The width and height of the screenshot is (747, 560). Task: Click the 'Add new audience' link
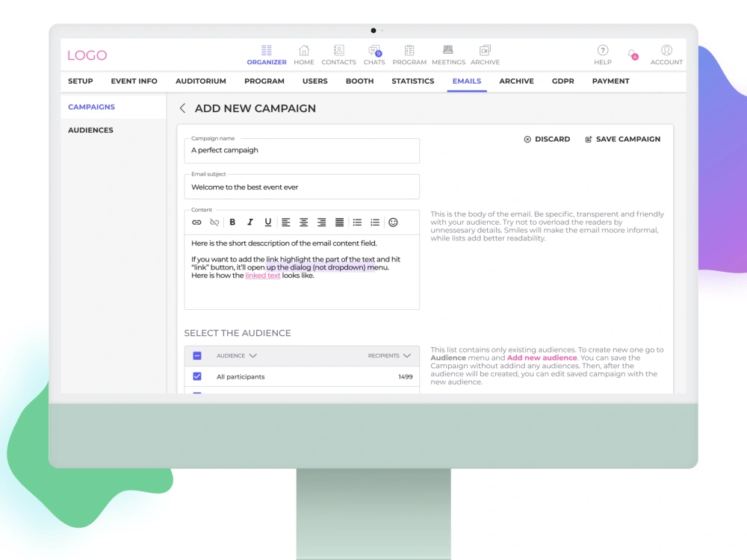(x=542, y=358)
